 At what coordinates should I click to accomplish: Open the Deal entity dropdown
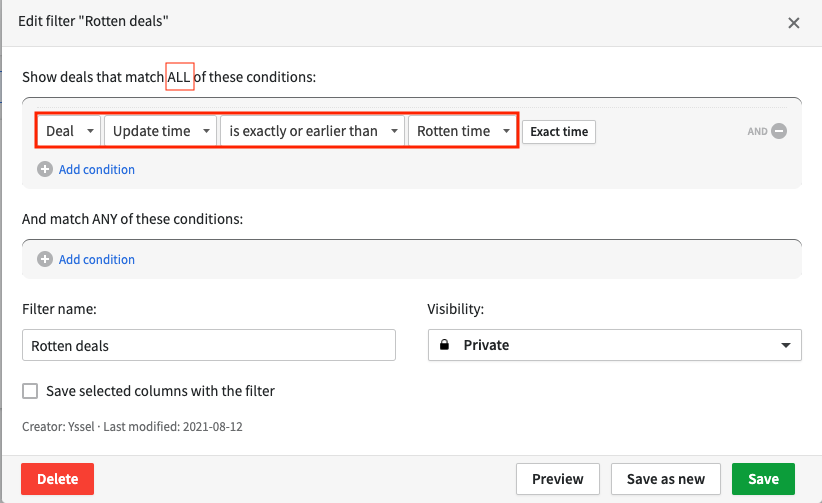[69, 131]
